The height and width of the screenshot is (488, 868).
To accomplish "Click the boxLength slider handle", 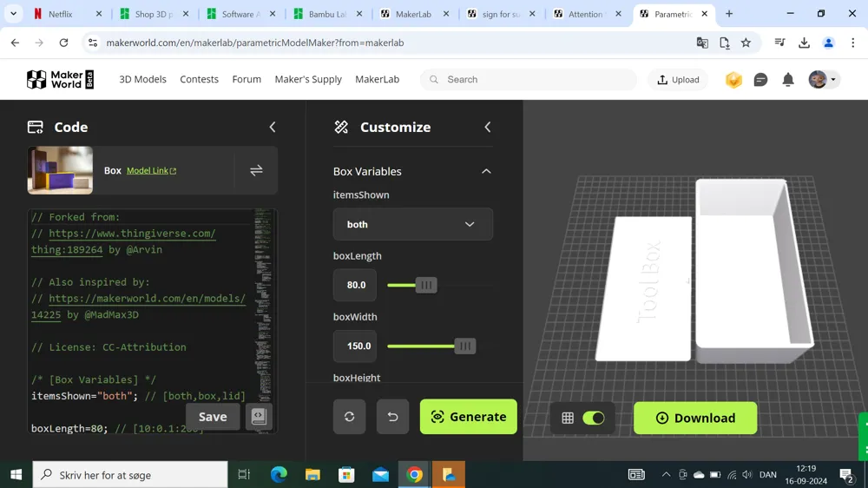I will click(426, 286).
